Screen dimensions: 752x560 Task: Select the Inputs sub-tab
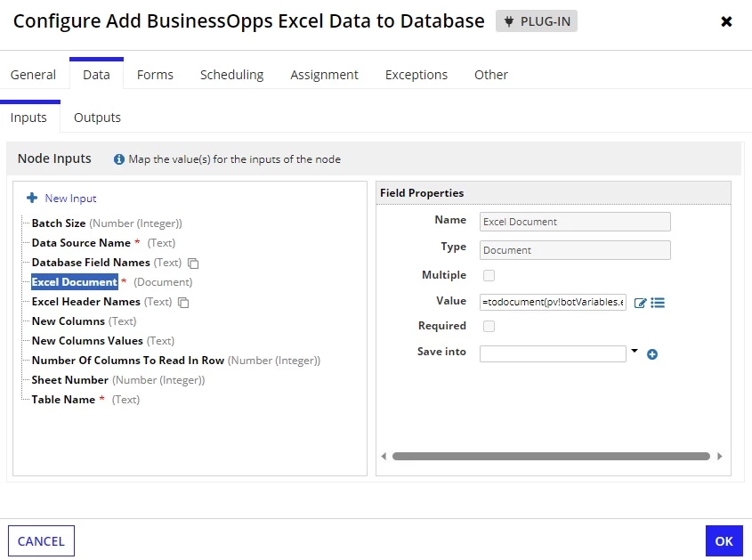(28, 118)
